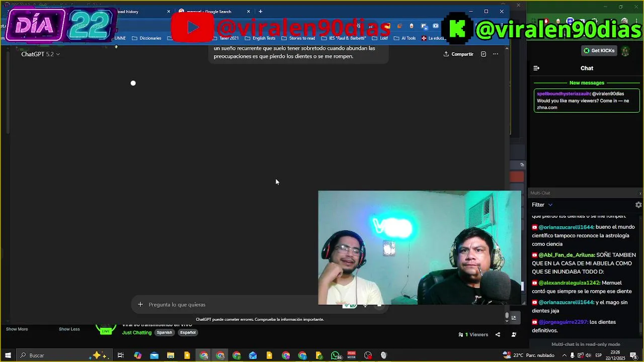
Task: Open the Stories to read bookmarks folder
Action: [x=298, y=38]
